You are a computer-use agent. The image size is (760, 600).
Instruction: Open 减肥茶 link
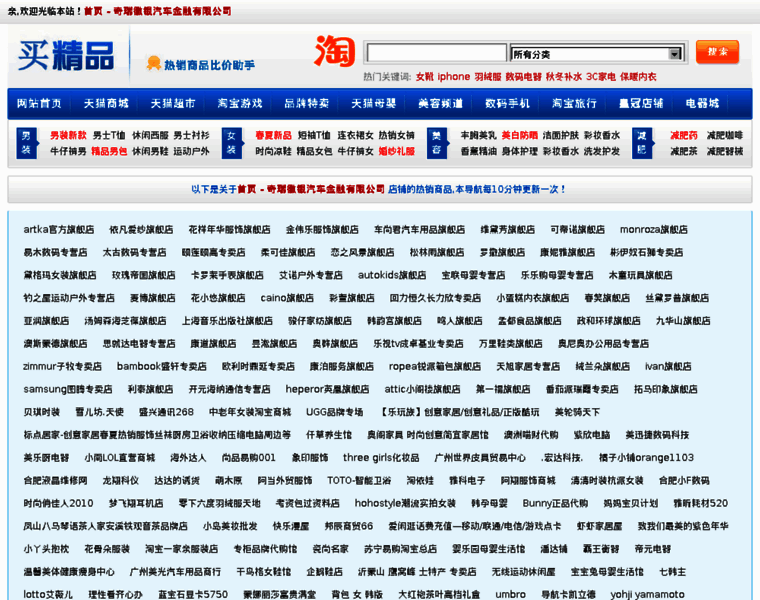coord(684,151)
